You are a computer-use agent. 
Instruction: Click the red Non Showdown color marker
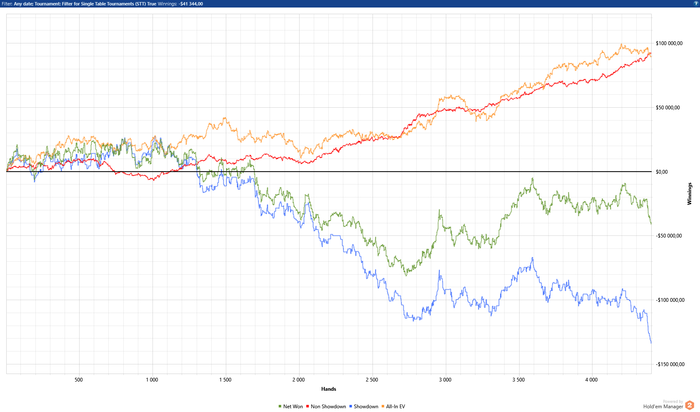[307, 407]
